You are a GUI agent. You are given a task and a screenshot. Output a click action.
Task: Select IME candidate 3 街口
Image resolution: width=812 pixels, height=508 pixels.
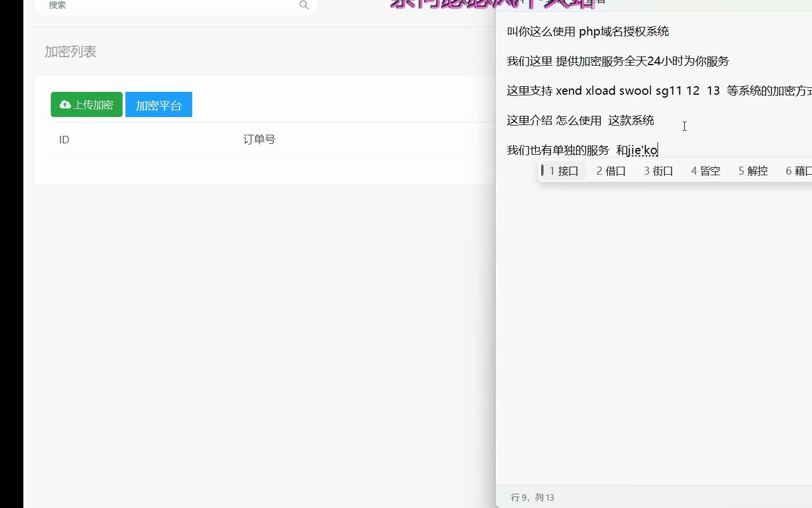pos(657,170)
